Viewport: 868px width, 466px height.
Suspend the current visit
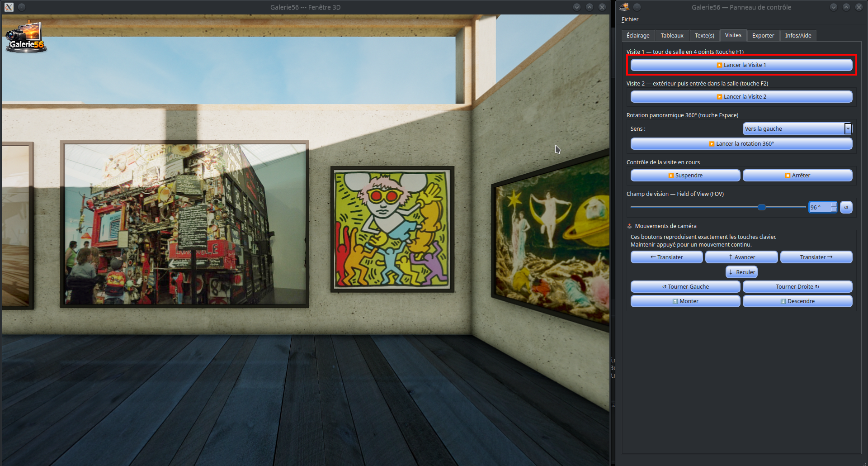[x=685, y=176]
